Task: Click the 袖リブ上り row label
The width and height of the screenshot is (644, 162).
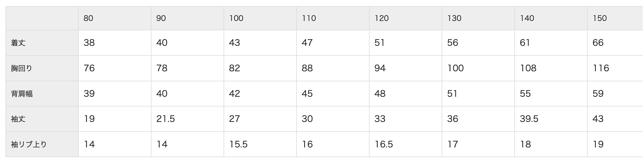Action: pos(42,144)
